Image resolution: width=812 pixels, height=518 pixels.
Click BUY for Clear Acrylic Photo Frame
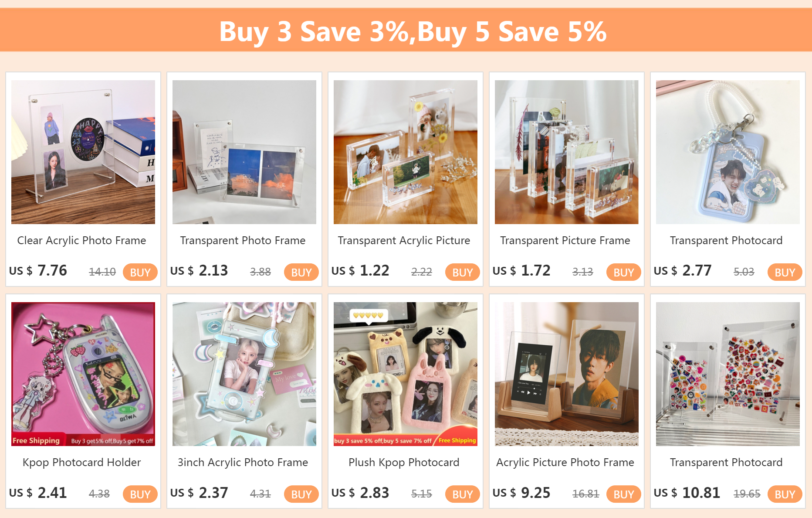pos(140,272)
